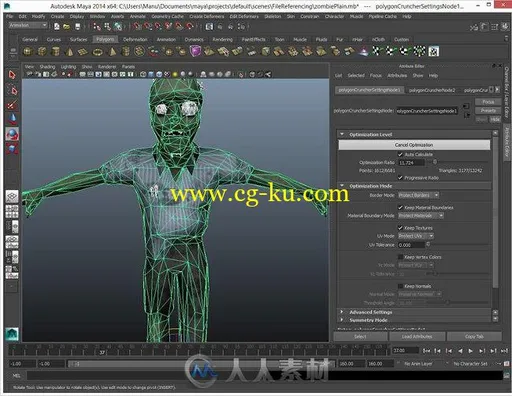
Task: Click the Maya logo quick layout icon
Action: point(12,334)
